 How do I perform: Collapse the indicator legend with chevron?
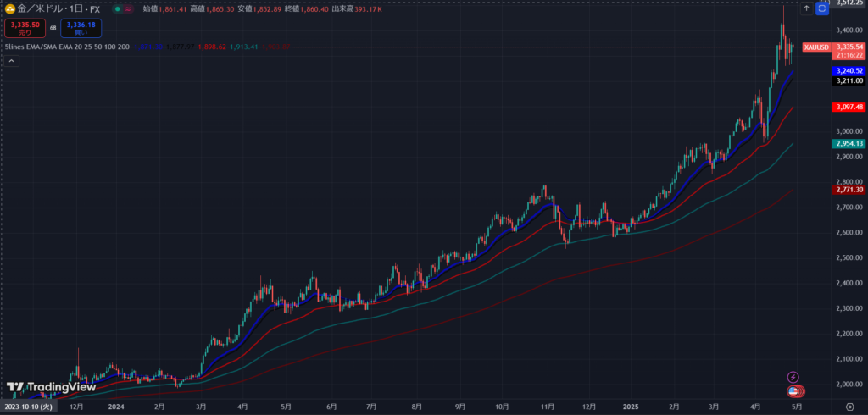[x=12, y=62]
